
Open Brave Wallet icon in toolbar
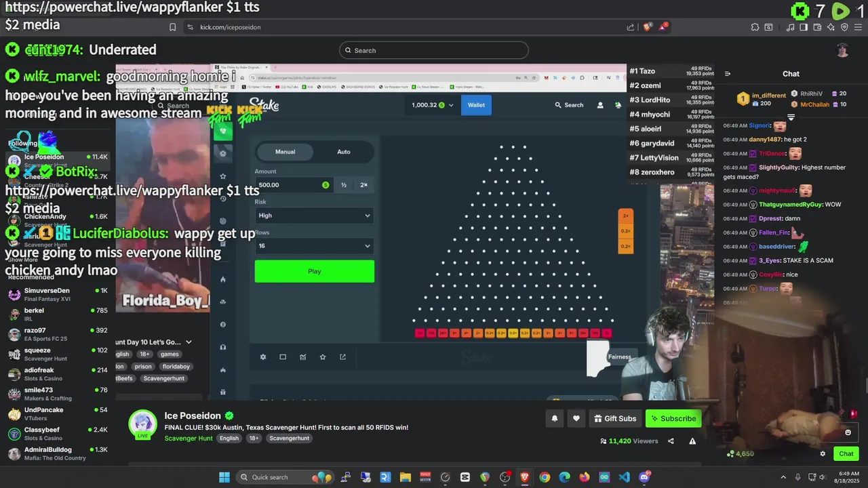pyautogui.click(x=817, y=27)
